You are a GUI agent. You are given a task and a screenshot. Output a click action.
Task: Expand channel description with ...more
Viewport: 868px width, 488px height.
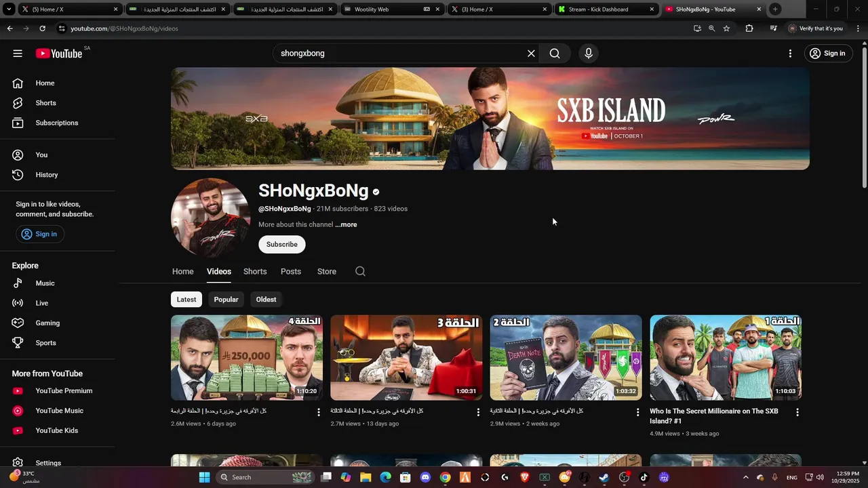point(346,224)
